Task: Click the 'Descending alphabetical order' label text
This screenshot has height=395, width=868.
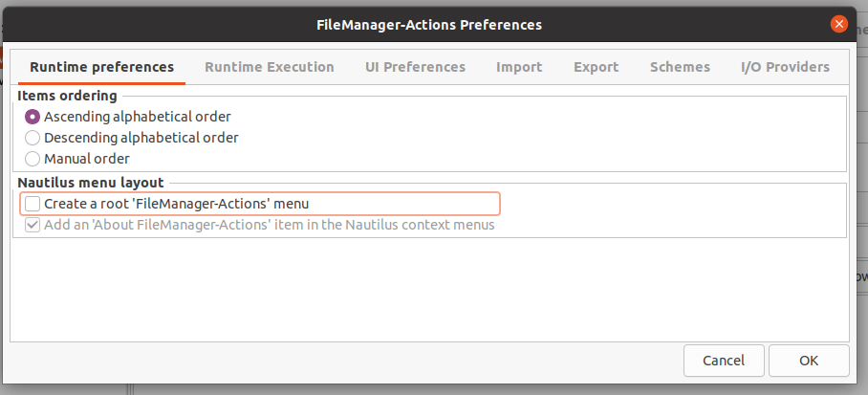Action: pyautogui.click(x=141, y=138)
